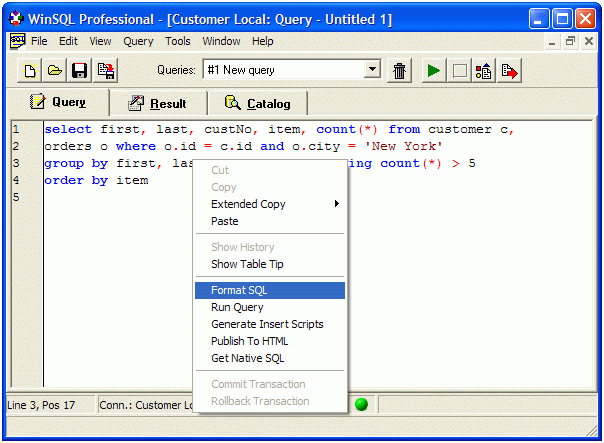The height and width of the screenshot is (443, 604).
Task: Click the Save all queries icon
Action: [105, 70]
